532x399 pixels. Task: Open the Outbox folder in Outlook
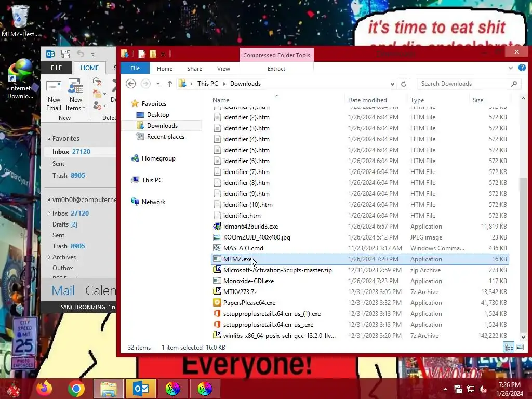pos(63,268)
